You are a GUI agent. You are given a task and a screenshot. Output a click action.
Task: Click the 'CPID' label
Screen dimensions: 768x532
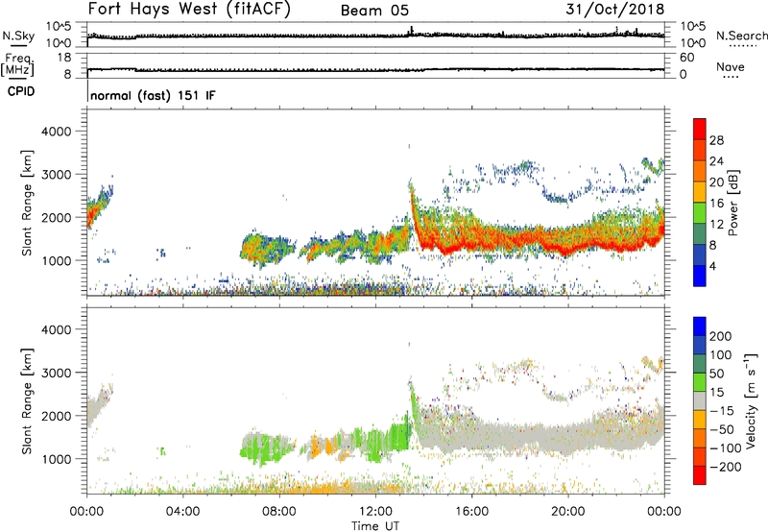21,91
